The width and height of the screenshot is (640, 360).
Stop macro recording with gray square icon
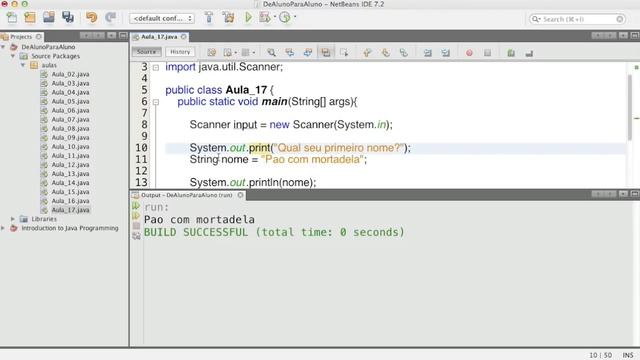click(x=487, y=53)
